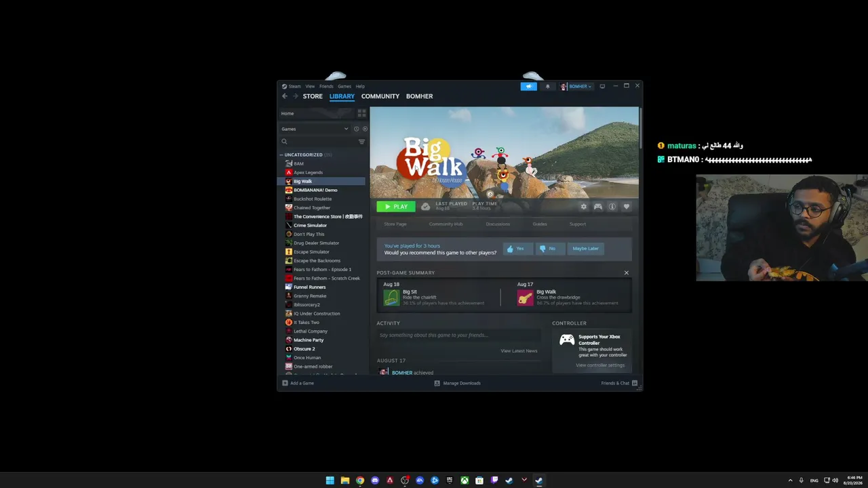Click the Steam game page scrollbar
This screenshot has height=488, width=868.
pyautogui.click(x=640, y=127)
